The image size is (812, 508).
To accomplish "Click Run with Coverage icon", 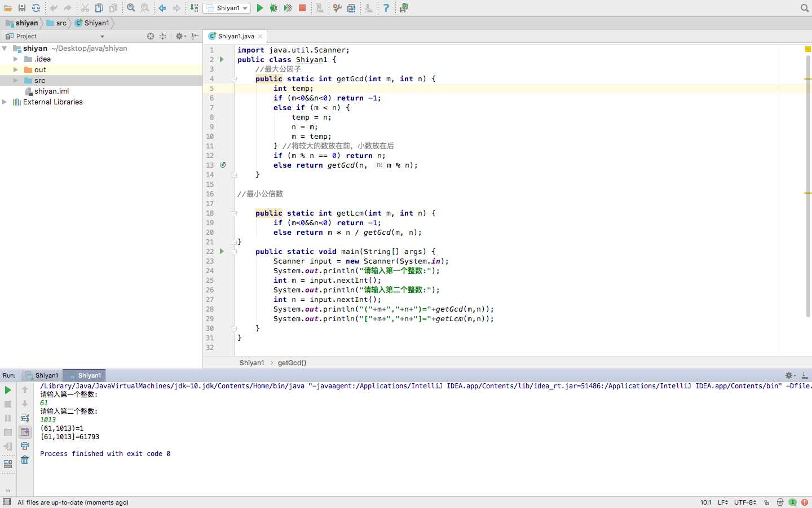I will [x=288, y=8].
